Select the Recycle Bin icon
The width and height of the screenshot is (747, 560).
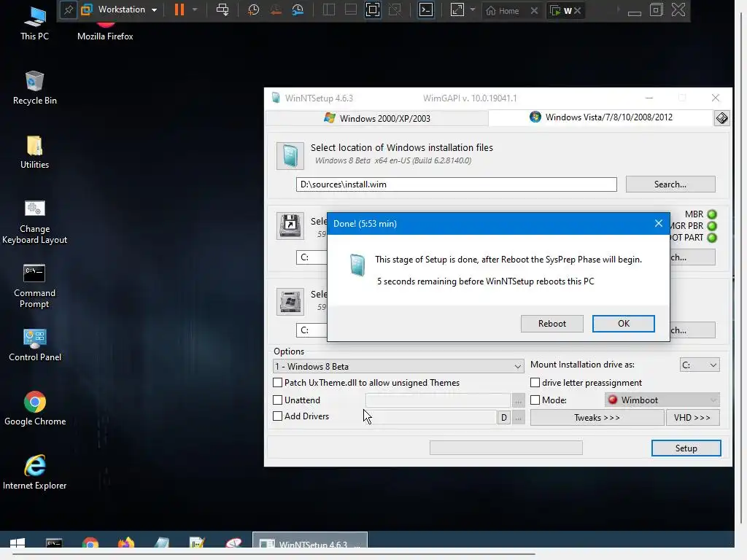click(x=35, y=87)
